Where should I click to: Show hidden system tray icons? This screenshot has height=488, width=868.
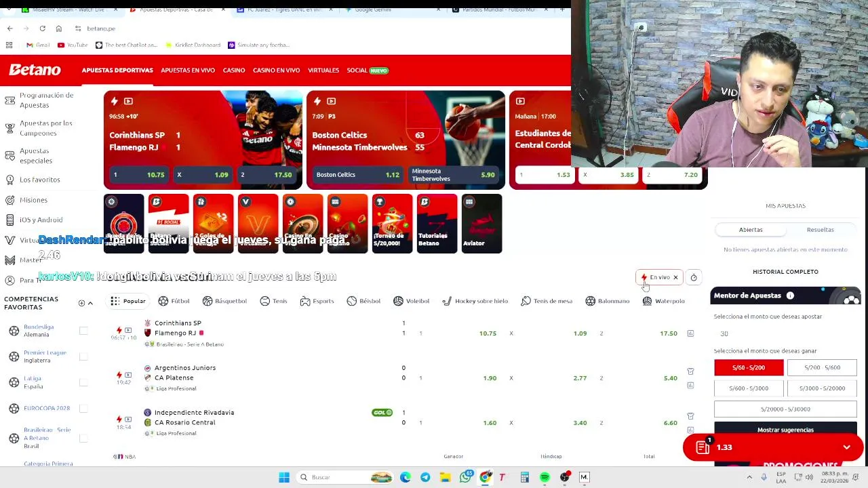tap(749, 477)
